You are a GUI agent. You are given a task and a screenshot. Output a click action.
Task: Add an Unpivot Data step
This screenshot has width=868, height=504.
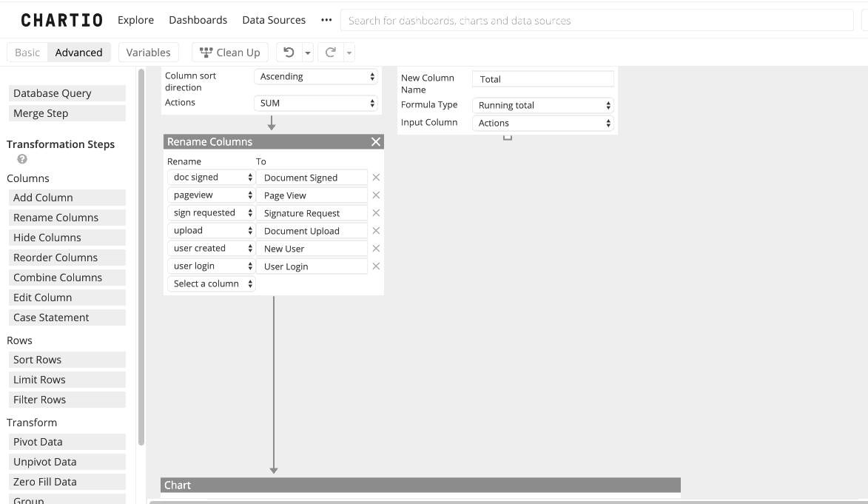pos(67,461)
